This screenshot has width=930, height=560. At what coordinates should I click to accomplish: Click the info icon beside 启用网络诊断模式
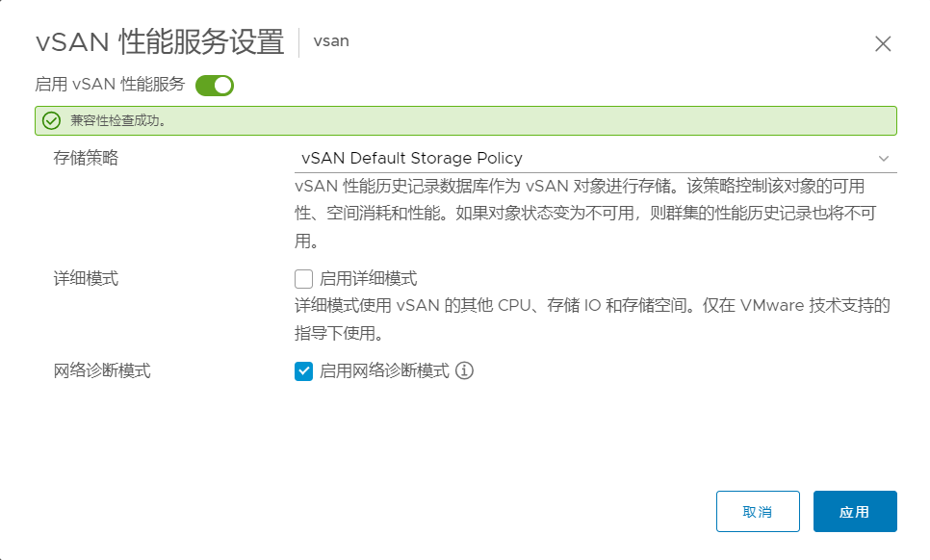(464, 371)
